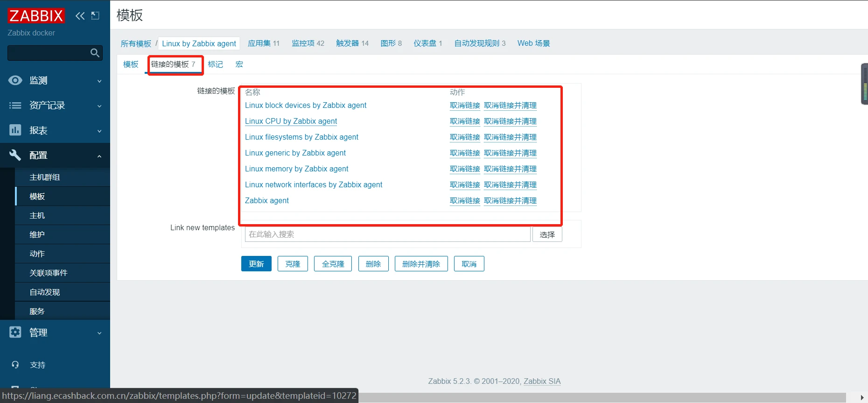This screenshot has width=868, height=403.
Task: Click 取消链接并清理 for Linux CPU
Action: (x=510, y=121)
